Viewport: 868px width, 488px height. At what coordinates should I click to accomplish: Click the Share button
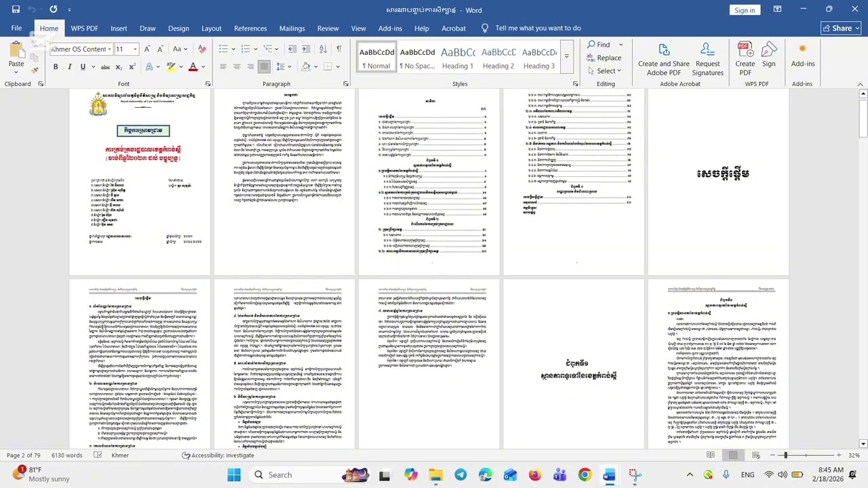(x=841, y=28)
